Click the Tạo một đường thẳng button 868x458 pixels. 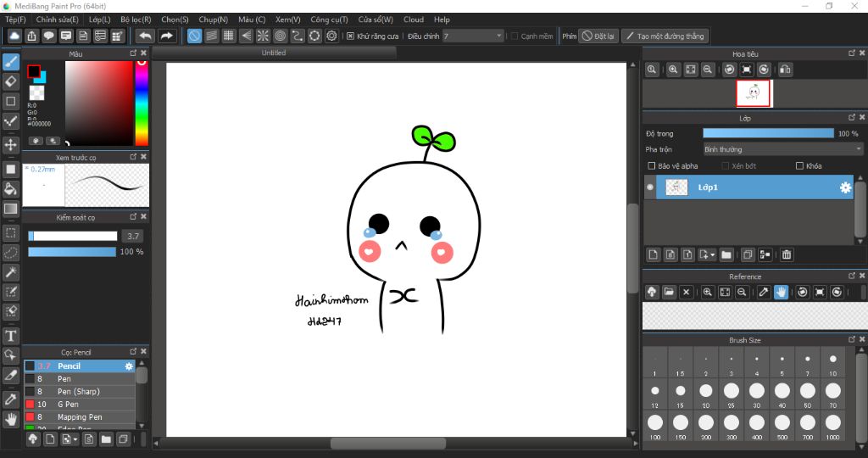coord(664,36)
